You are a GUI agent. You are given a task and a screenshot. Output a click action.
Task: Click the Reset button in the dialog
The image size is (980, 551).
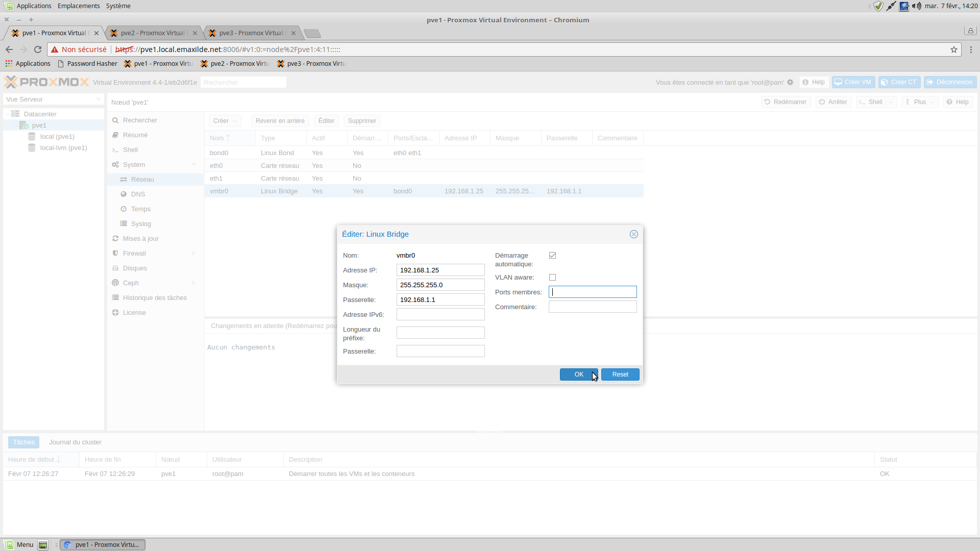pos(620,374)
